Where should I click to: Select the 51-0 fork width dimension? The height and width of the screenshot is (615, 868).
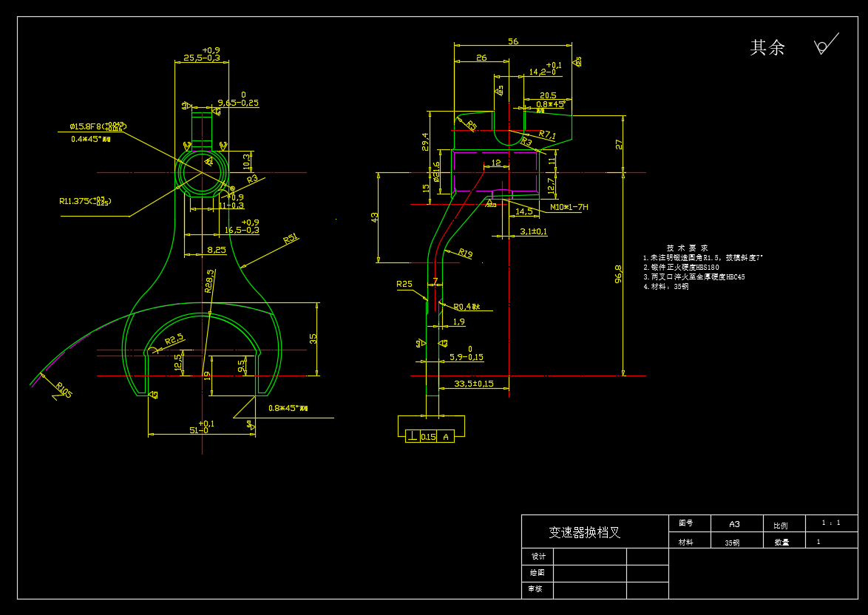[x=202, y=427]
